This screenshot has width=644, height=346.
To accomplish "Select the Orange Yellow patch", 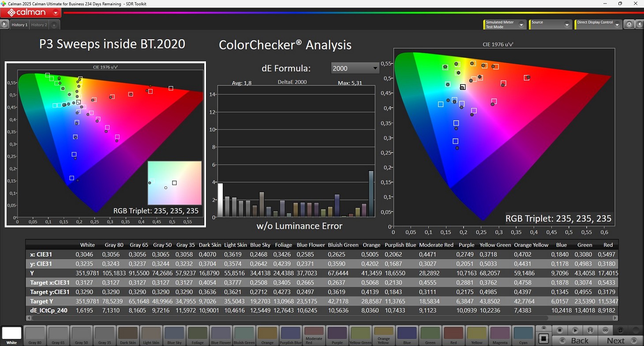I will point(384,335).
